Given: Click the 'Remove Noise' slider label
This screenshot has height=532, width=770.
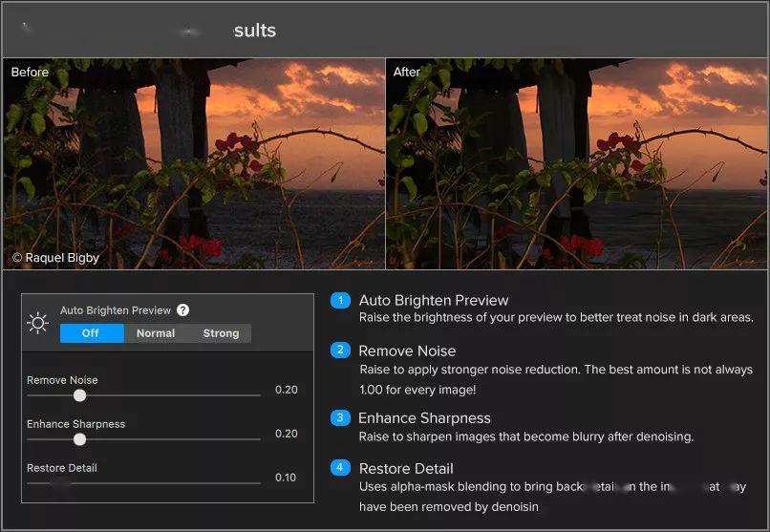Looking at the screenshot, I should [x=62, y=380].
